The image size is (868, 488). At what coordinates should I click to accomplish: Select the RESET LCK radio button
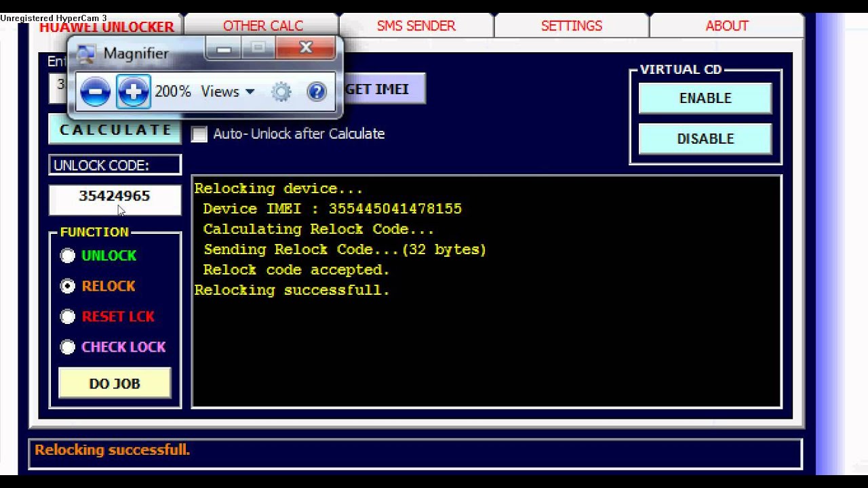tap(67, 317)
